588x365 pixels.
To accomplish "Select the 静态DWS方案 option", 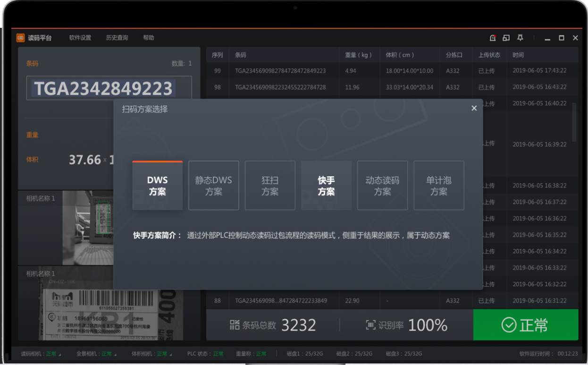I will tap(213, 186).
